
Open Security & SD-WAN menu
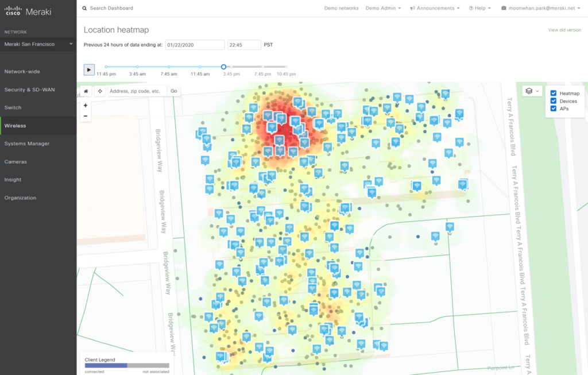pyautogui.click(x=29, y=90)
